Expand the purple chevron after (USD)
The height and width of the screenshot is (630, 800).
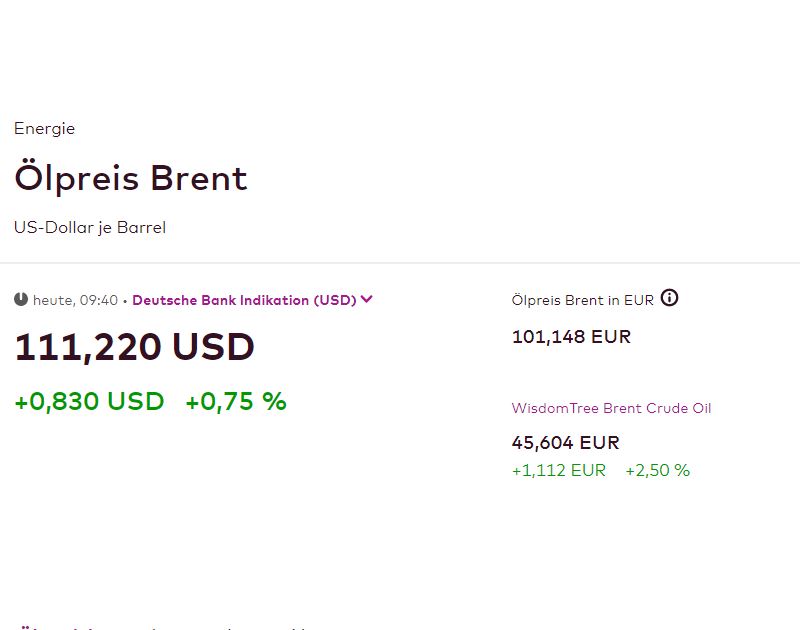point(366,299)
